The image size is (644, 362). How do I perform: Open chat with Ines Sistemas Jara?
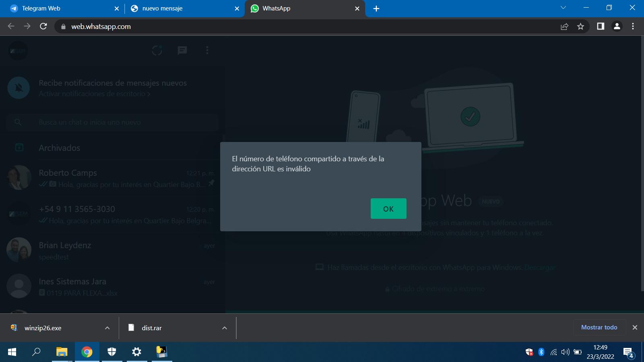tap(113, 286)
